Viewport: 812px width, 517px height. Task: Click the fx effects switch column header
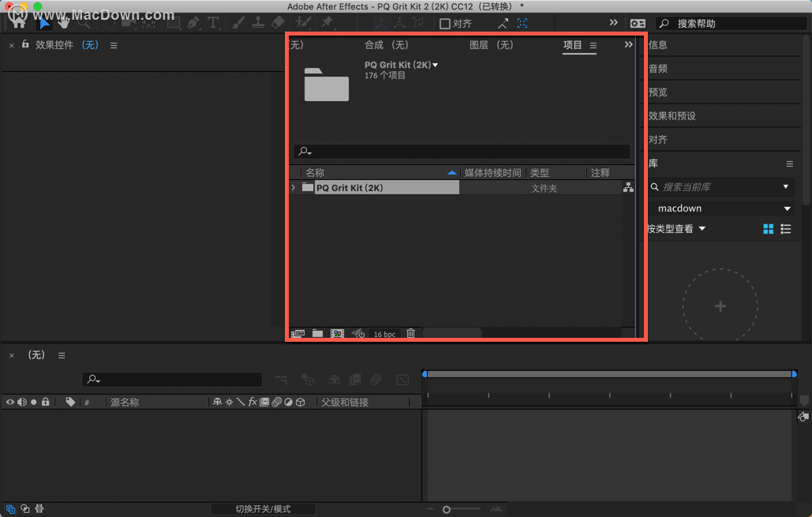point(253,402)
